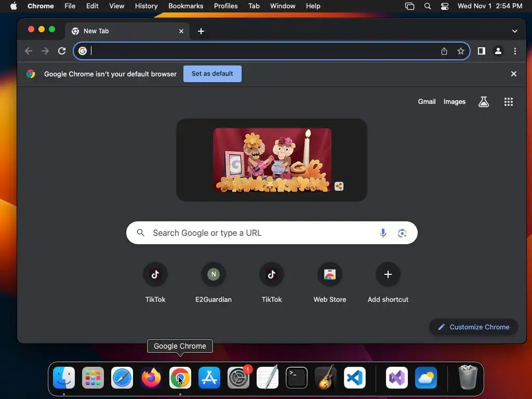Click the share page icon in address bar
Image resolution: width=532 pixels, height=399 pixels.
444,51
